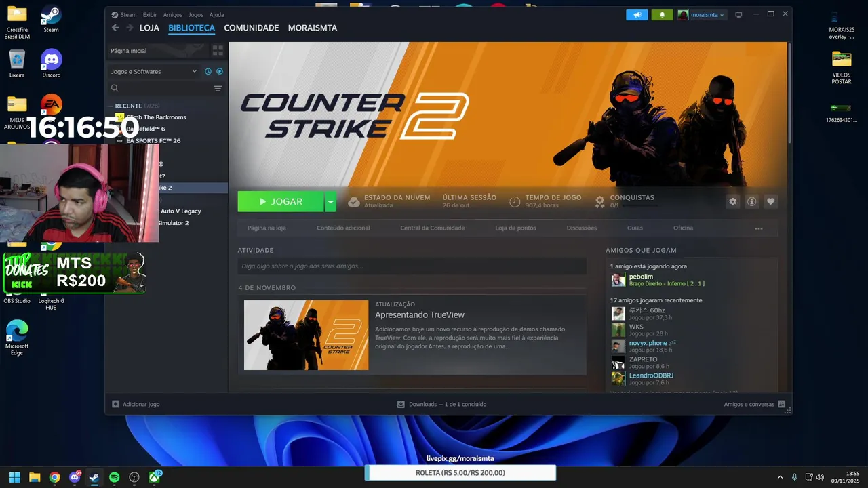Open the Downloads status bar

(x=442, y=404)
